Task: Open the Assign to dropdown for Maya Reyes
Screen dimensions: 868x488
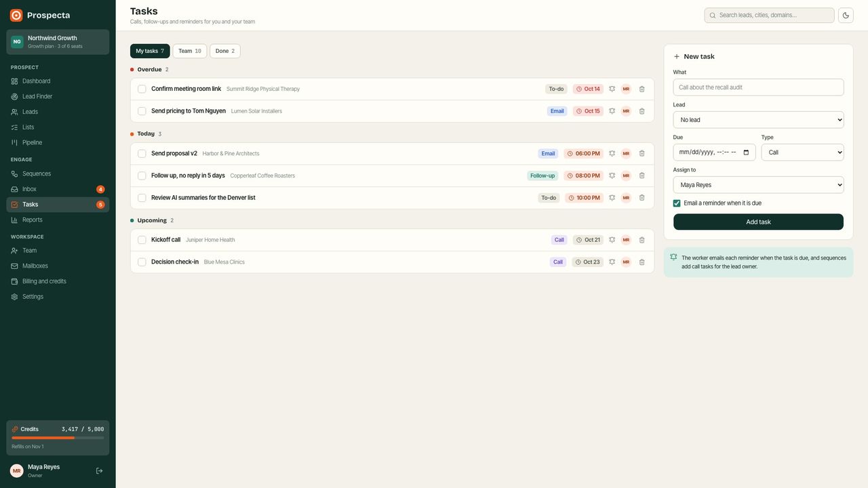Action: point(758,185)
